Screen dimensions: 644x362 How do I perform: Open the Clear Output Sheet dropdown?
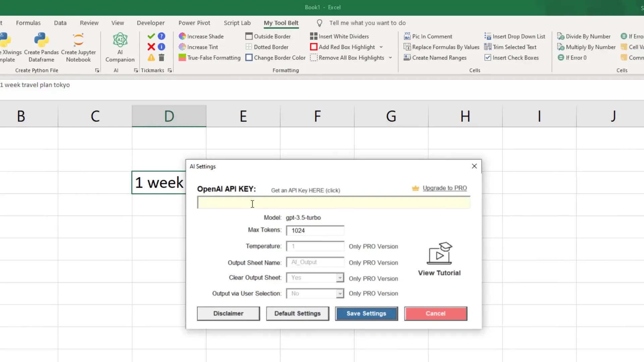tap(340, 278)
